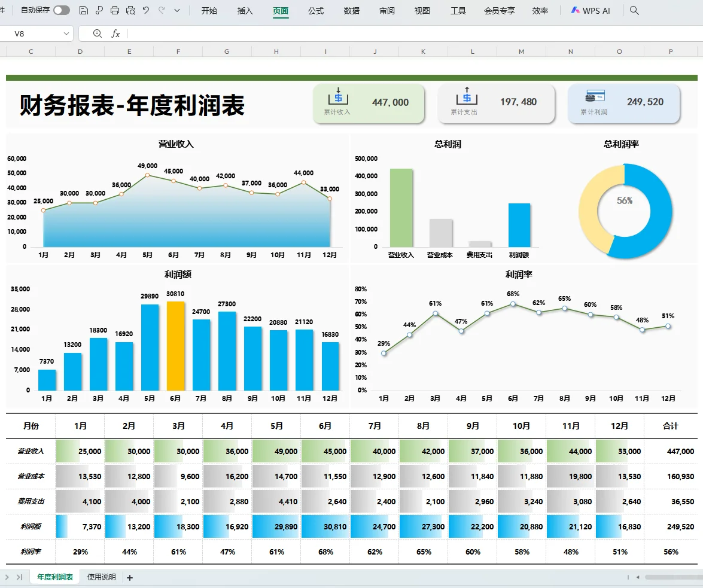
Task: Click the horizontal scrollbar left arrow
Action: (638, 577)
